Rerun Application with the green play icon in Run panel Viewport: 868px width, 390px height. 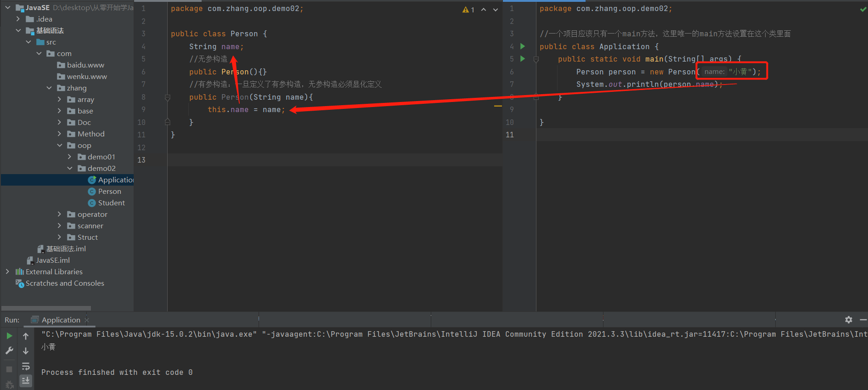9,336
